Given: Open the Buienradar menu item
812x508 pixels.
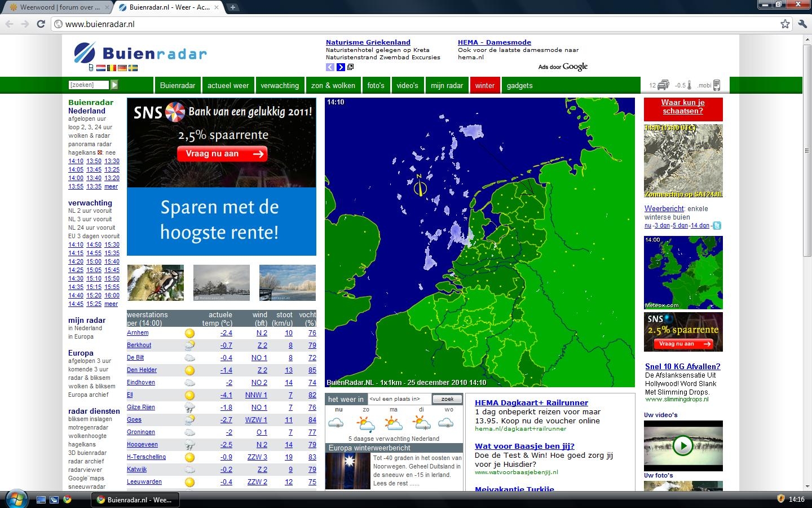Looking at the screenshot, I should pos(178,85).
